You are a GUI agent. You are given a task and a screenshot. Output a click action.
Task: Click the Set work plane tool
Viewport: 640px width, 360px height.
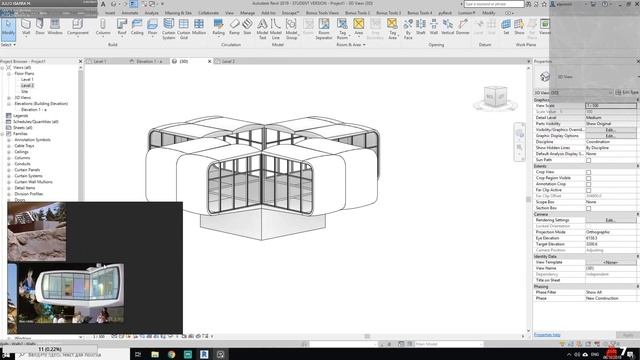pyautogui.click(x=506, y=27)
